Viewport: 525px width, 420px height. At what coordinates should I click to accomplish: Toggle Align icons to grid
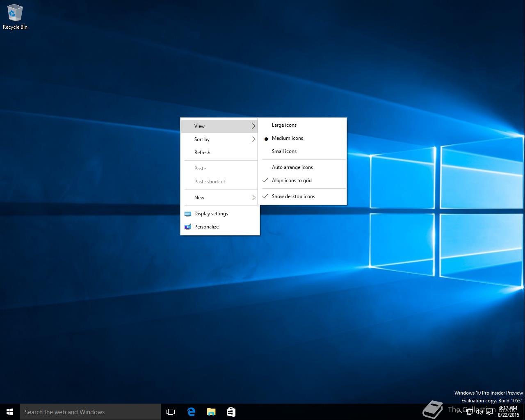(x=291, y=180)
